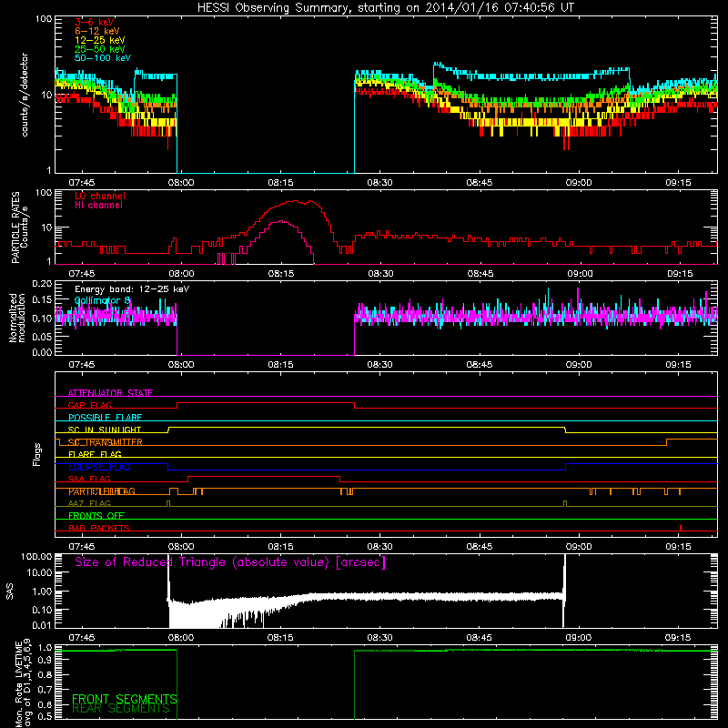
Task: Pick the cyan 50-100 keV legend label
Action: 103,58
